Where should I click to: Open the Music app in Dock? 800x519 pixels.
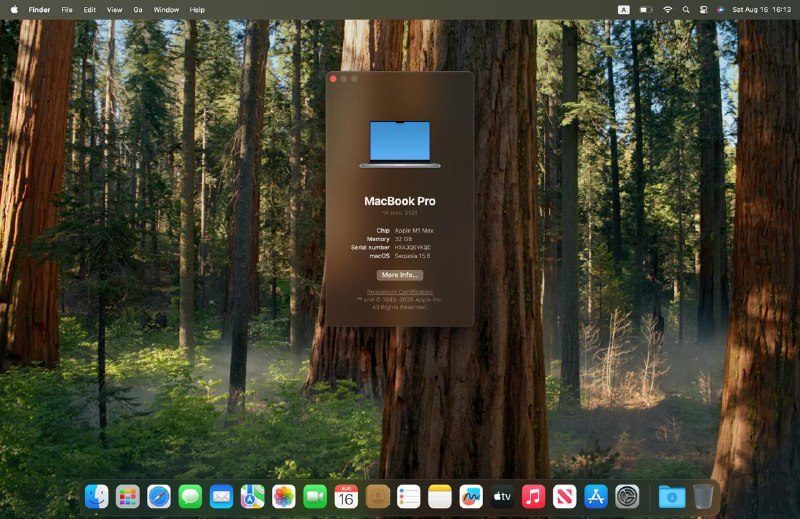tap(533, 496)
